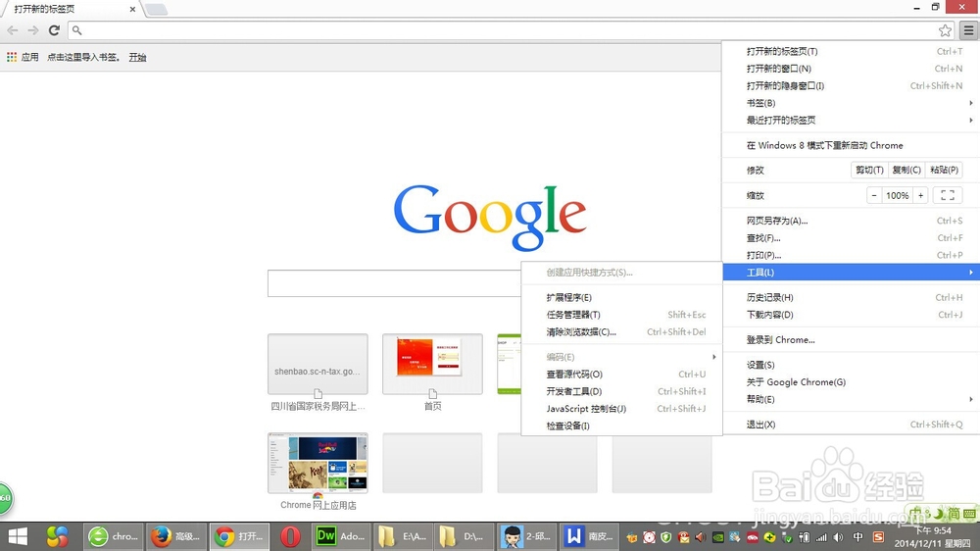Click the Chrome hamburger menu icon
Screen dimensions: 980x551
968,30
